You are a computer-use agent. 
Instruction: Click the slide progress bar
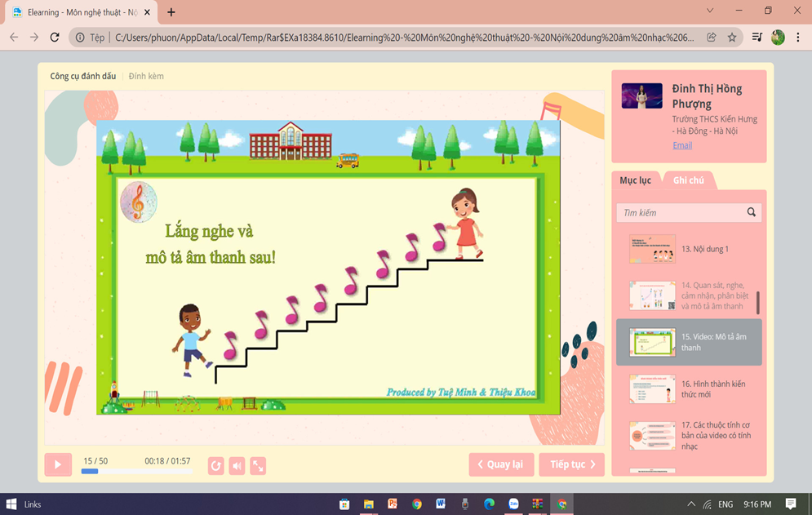[135, 471]
